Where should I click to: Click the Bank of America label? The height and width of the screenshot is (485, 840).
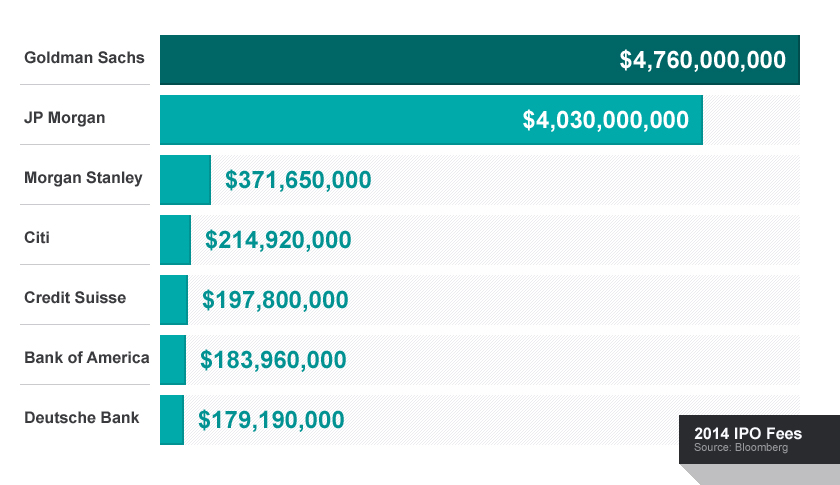pyautogui.click(x=87, y=358)
